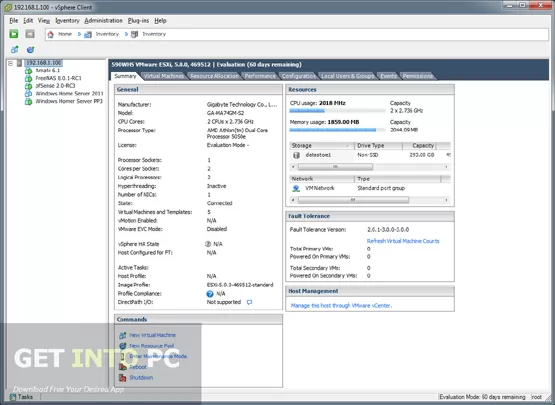This screenshot has height=405, width=555.
Task: Open the Home breadcrumb dropdown arrow
Action: coord(79,34)
